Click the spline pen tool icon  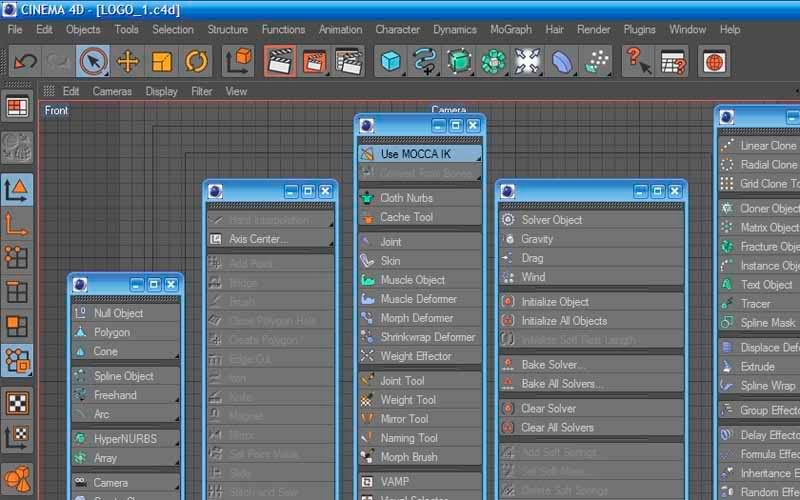[425, 62]
